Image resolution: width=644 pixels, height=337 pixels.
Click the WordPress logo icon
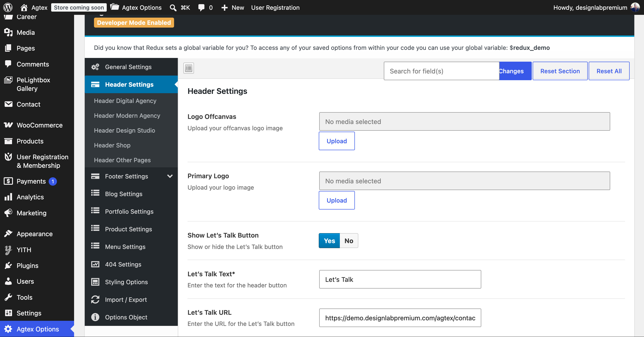[x=8, y=7]
